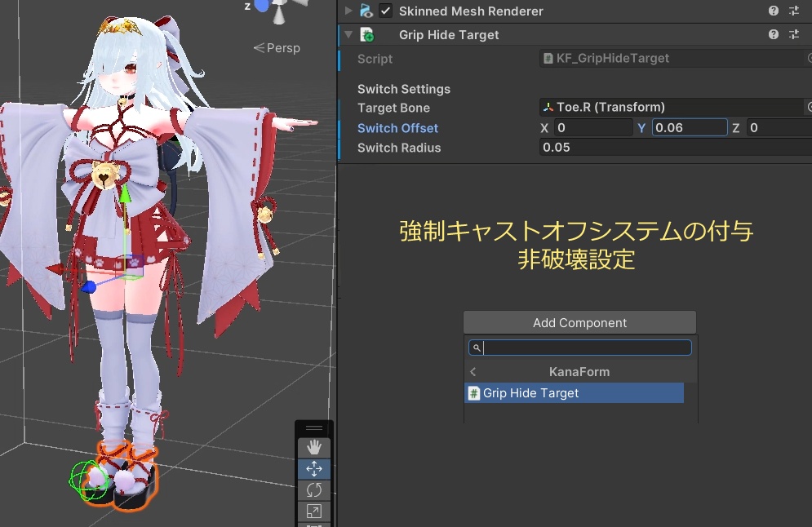812x527 pixels.
Task: Select the Rotate tool
Action: (x=314, y=489)
